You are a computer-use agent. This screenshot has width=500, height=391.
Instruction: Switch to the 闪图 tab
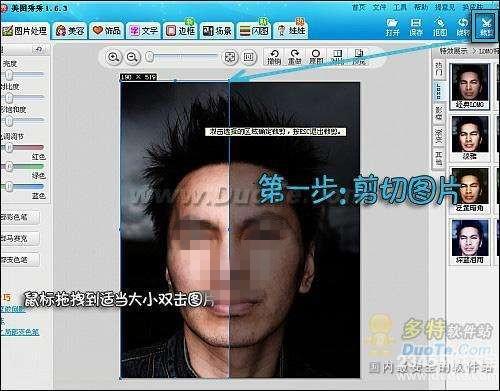click(x=254, y=31)
